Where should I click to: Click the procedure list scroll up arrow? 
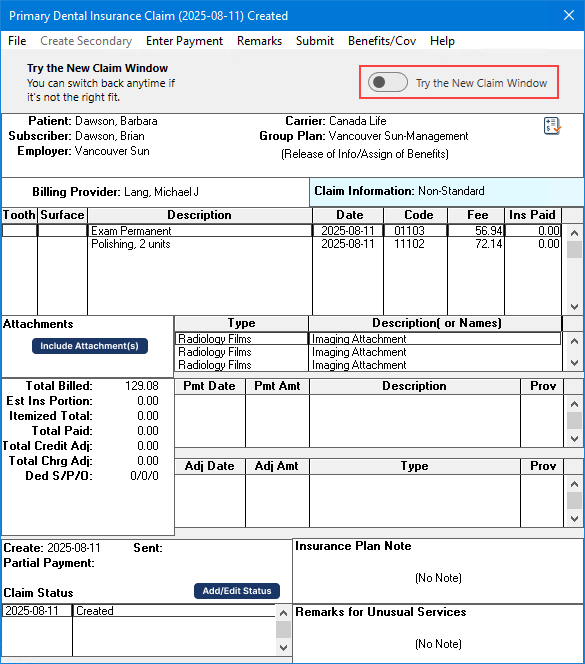pyautogui.click(x=574, y=232)
